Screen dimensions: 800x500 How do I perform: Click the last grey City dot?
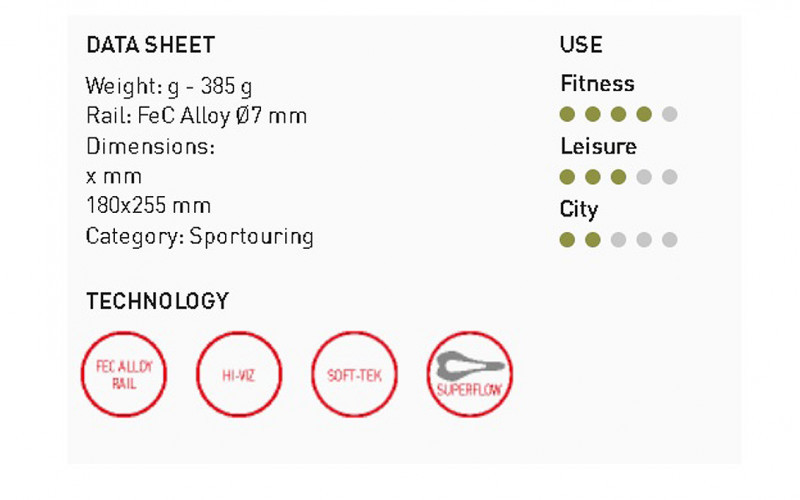click(670, 240)
